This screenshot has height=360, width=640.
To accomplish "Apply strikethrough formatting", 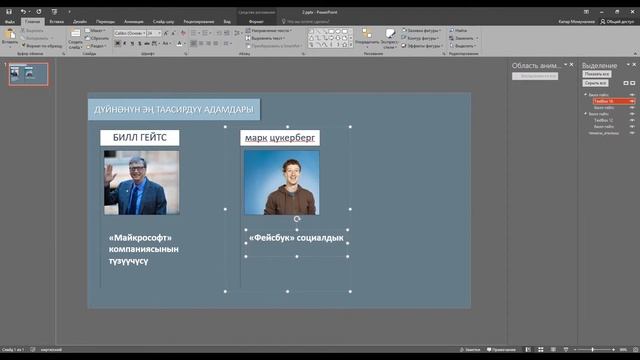I will point(147,43).
